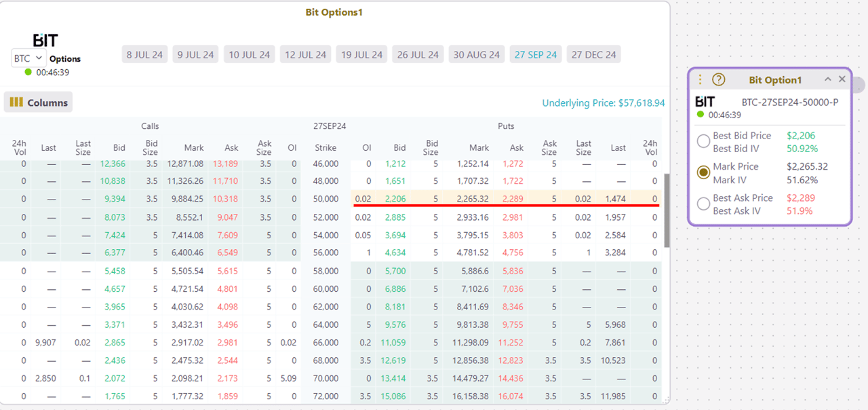Select the Best Ask Price radio button
Viewport: 868px width, 410px height.
point(704,204)
